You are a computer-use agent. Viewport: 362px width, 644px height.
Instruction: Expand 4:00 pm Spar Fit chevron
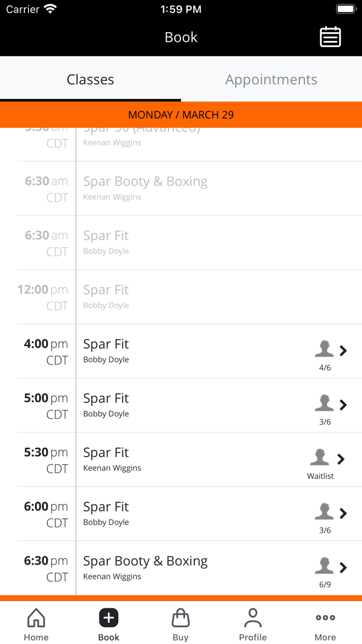click(x=343, y=350)
